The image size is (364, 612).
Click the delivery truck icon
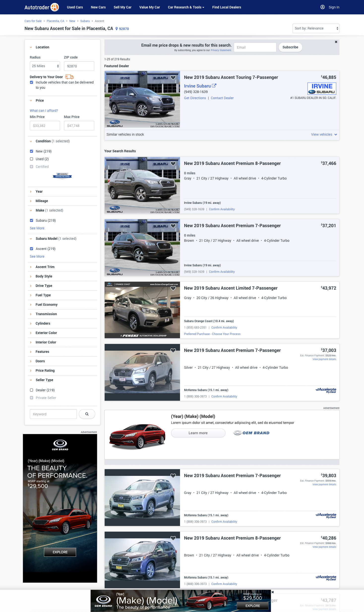(x=69, y=77)
